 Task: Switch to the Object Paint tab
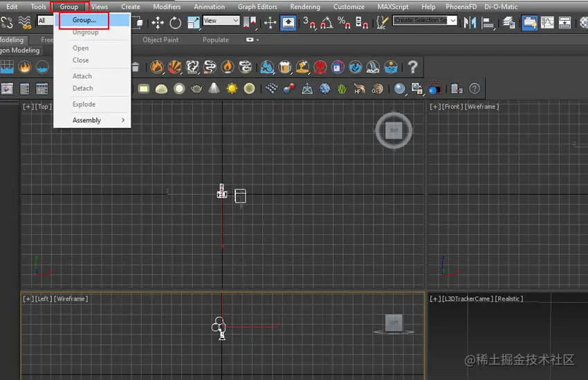point(160,40)
